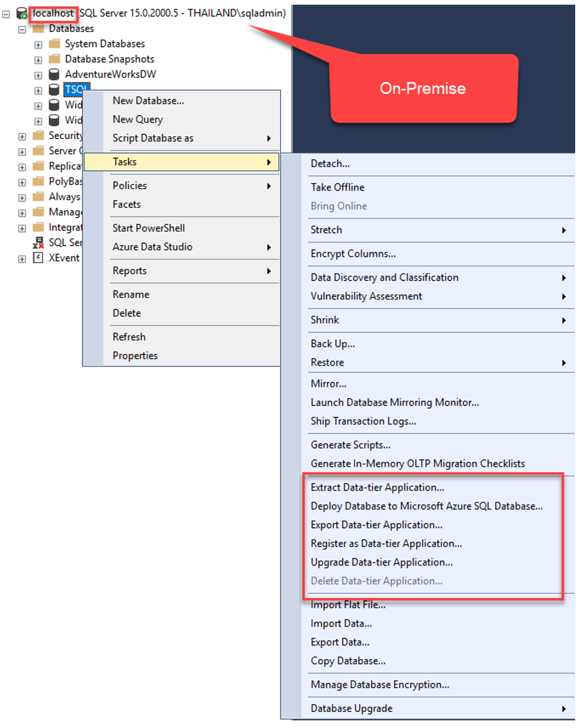Expand the XEvent Profiler node
This screenshot has width=579, height=728.
[22, 259]
